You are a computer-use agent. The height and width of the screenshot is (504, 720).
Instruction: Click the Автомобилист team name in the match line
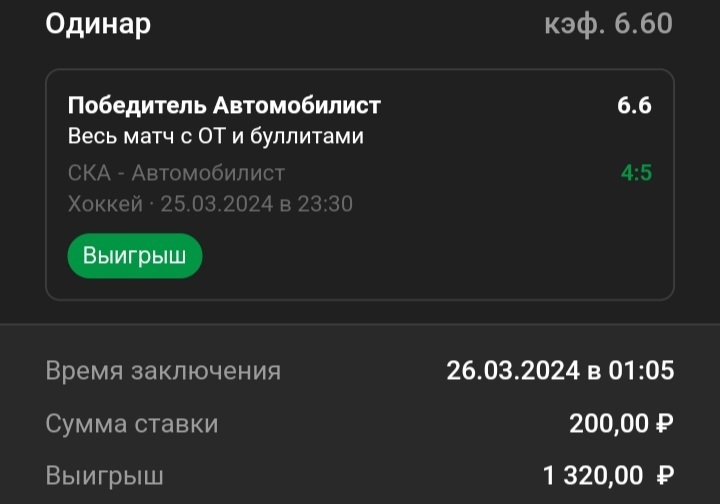pyautogui.click(x=208, y=173)
